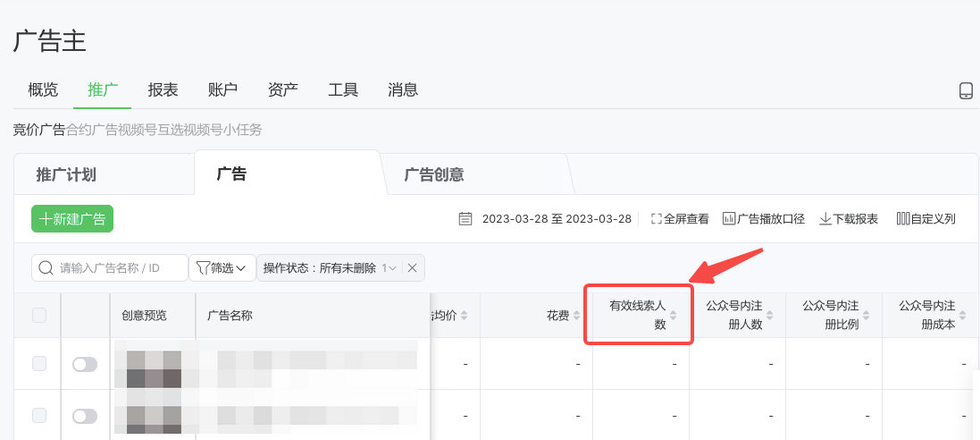Download report via 下载报表
980x440 pixels.
(849, 219)
